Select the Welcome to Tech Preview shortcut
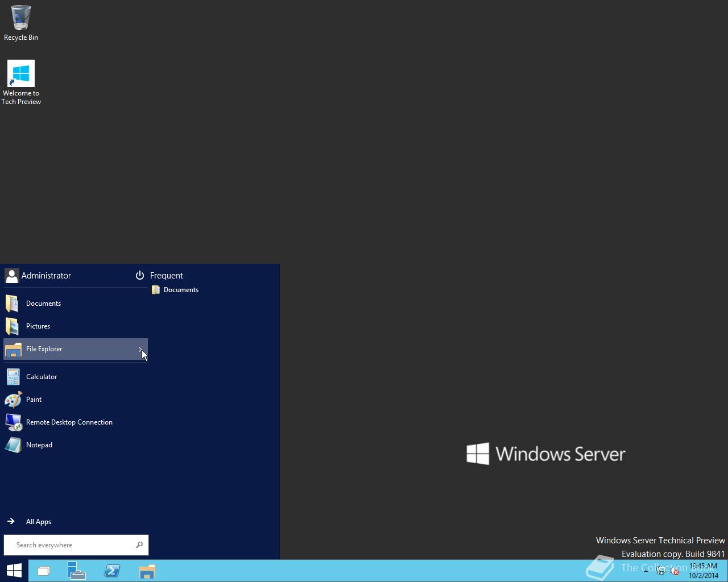 tap(21, 82)
